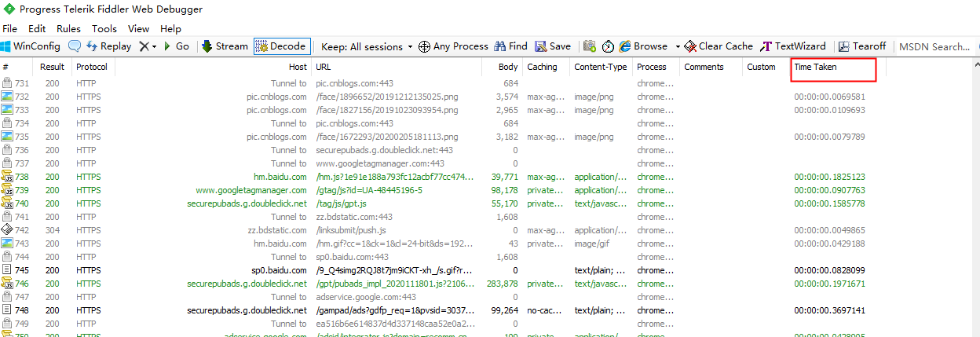Sort by the Content-Type column header
This screenshot has height=337, width=980.
tap(601, 67)
